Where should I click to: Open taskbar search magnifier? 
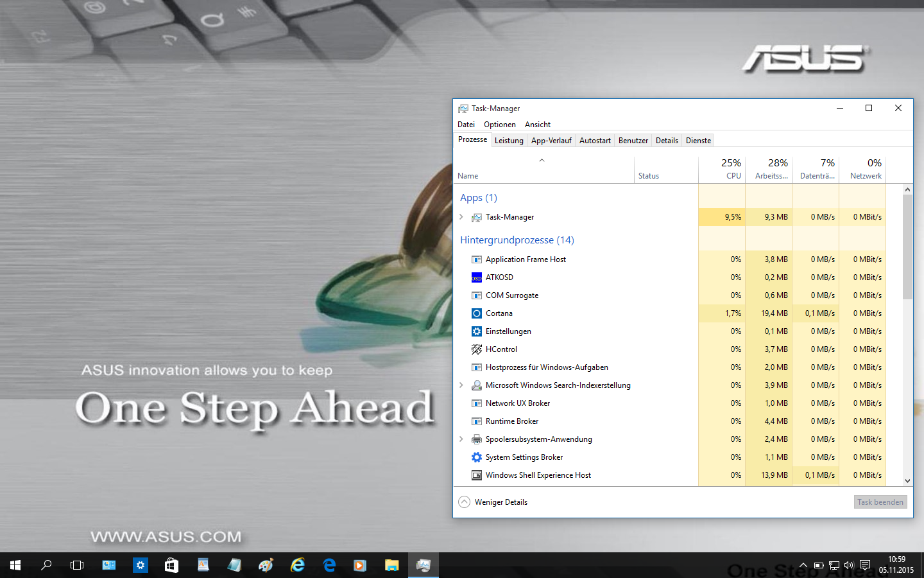tap(46, 565)
